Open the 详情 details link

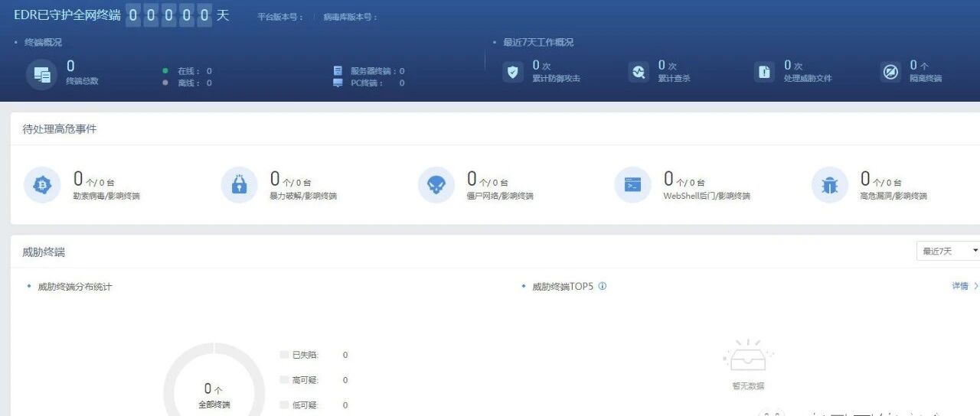coord(965,286)
